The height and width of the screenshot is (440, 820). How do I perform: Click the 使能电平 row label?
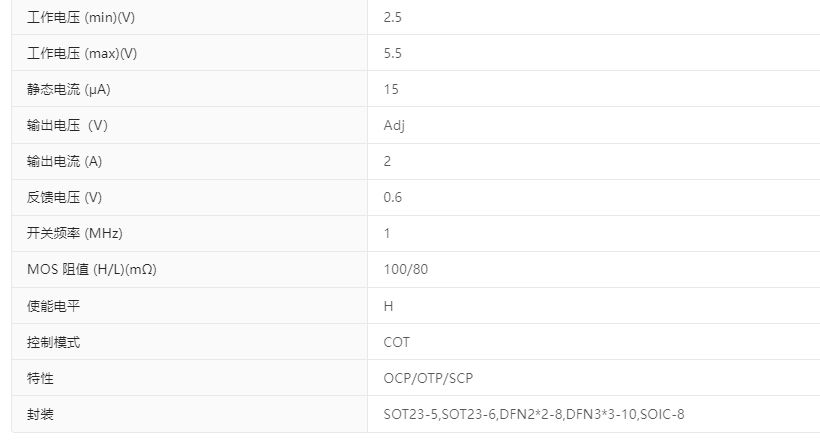pos(54,306)
